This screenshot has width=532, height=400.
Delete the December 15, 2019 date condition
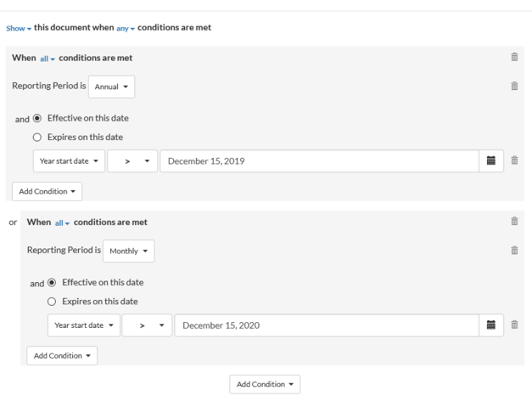pyautogui.click(x=513, y=161)
